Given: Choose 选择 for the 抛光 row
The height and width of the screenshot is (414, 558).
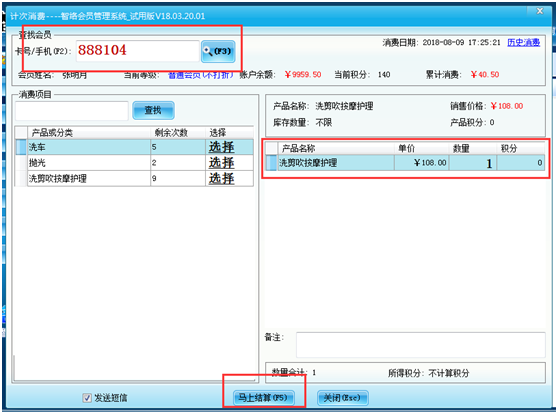Looking at the screenshot, I should pos(221,163).
